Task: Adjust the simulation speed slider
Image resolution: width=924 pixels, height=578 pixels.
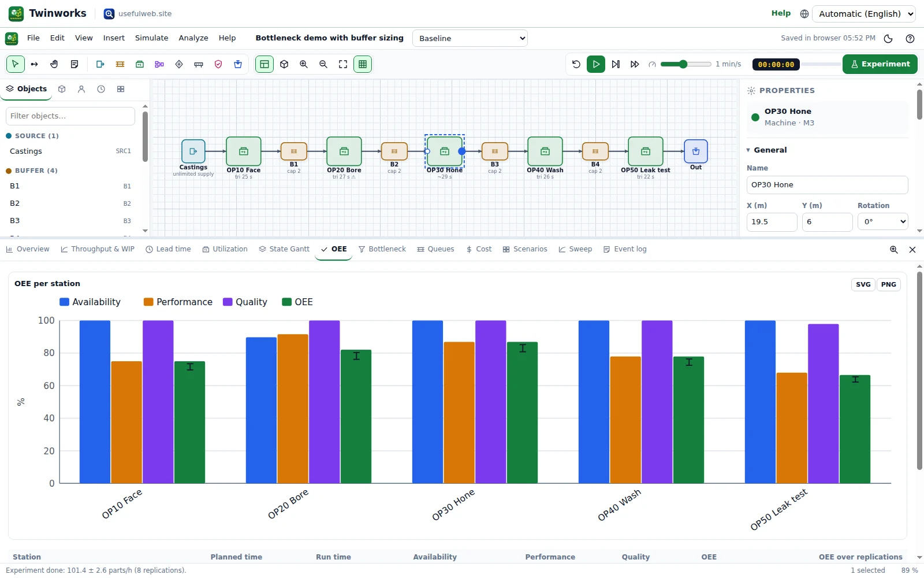Action: click(685, 64)
